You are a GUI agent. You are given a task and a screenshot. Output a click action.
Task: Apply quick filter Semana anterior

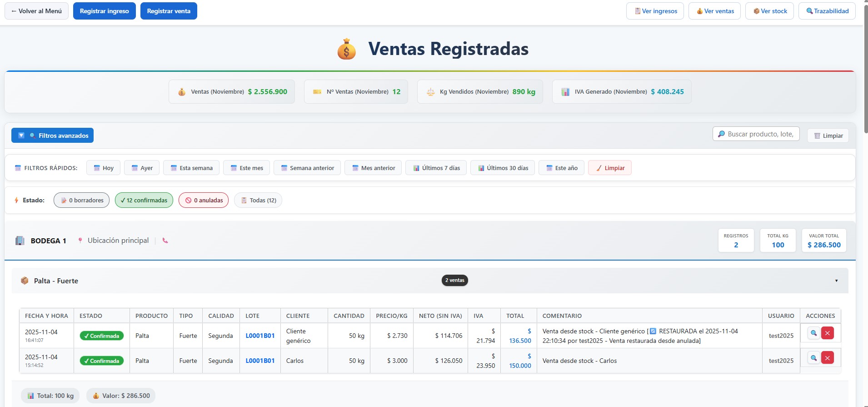(x=307, y=168)
